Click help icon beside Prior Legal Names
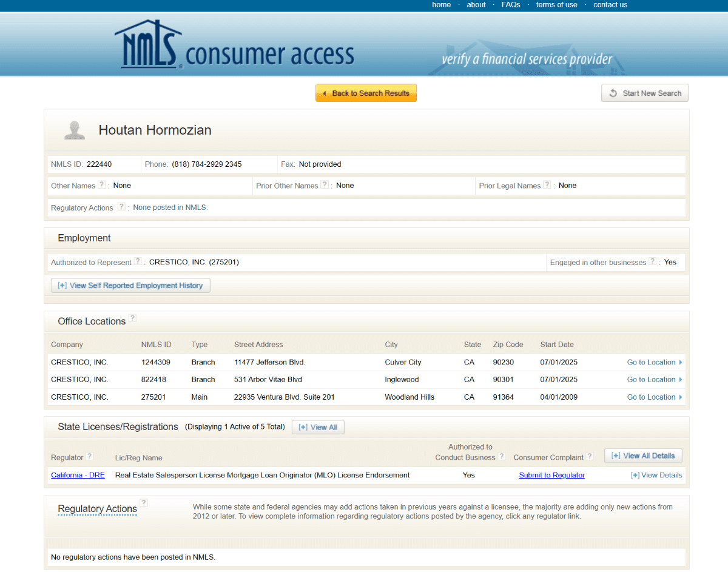This screenshot has height=572, width=728. pos(547,185)
